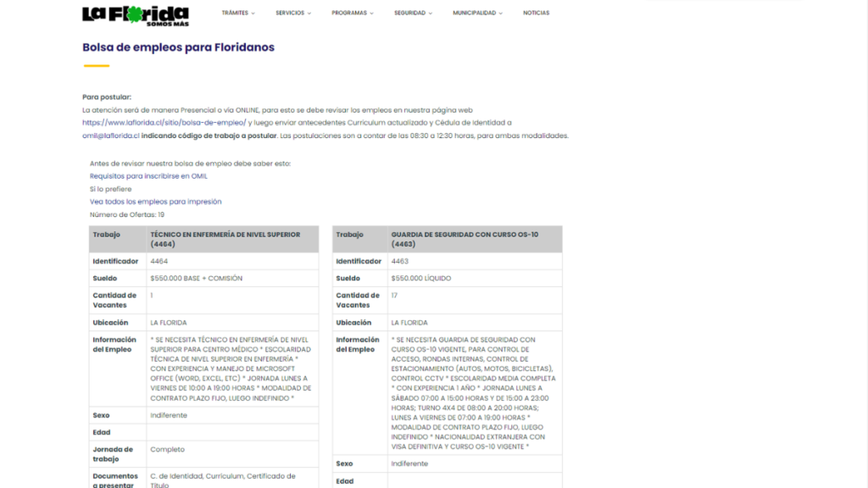Click the nursing table's Identificador label
The height and width of the screenshot is (488, 868).
point(115,261)
